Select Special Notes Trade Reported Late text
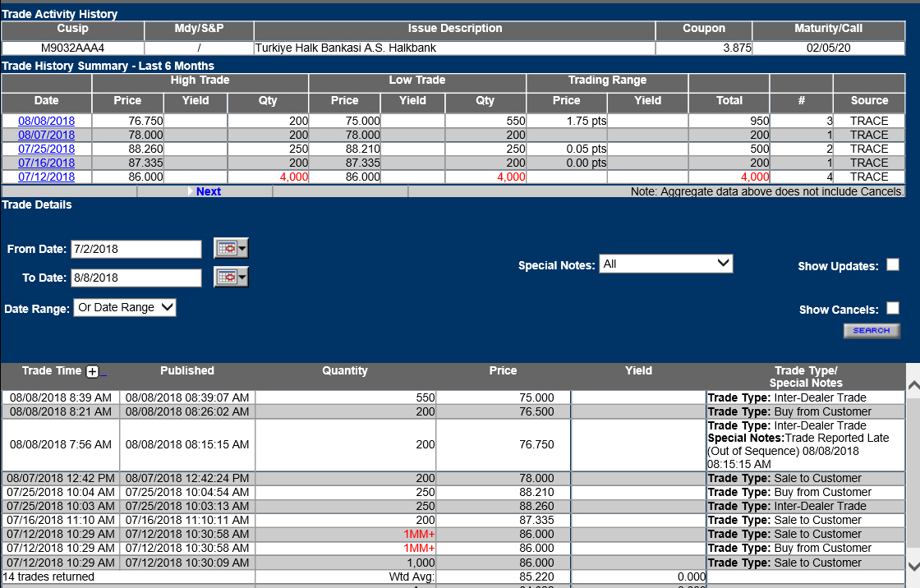Image resolution: width=920 pixels, height=588 pixels. pyautogui.click(x=798, y=452)
